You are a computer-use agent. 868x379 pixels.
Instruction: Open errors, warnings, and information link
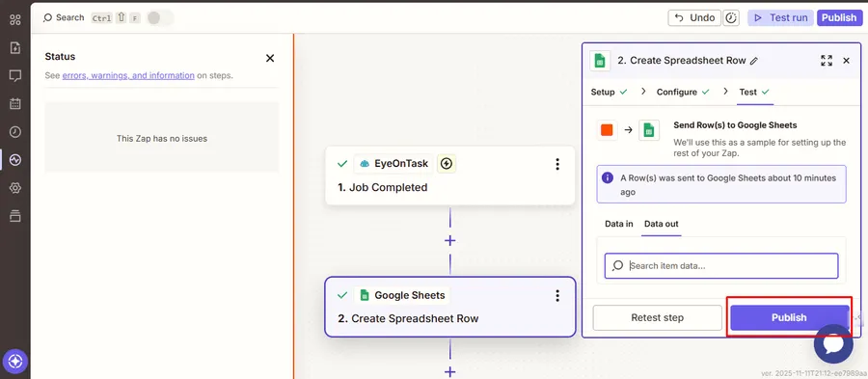pos(128,75)
